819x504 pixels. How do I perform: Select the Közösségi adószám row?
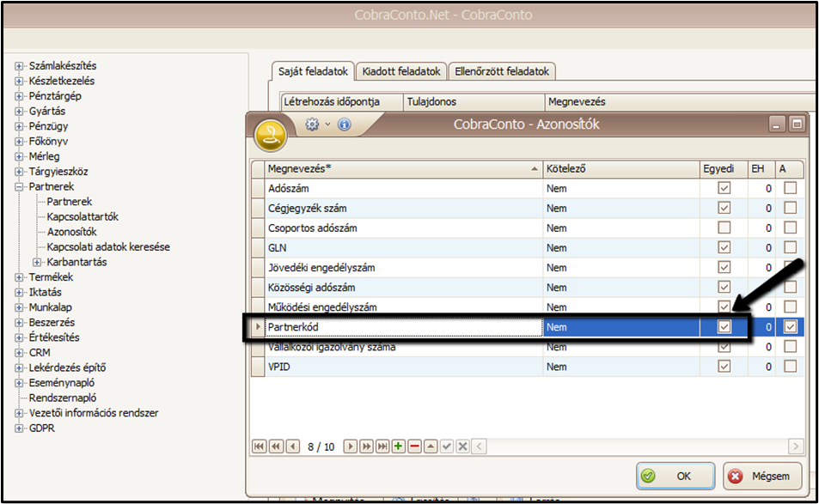pos(528,288)
